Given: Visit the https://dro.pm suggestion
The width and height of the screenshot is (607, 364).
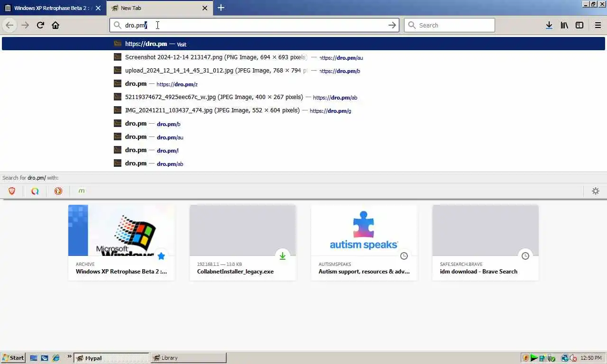Looking at the screenshot, I should point(303,44).
